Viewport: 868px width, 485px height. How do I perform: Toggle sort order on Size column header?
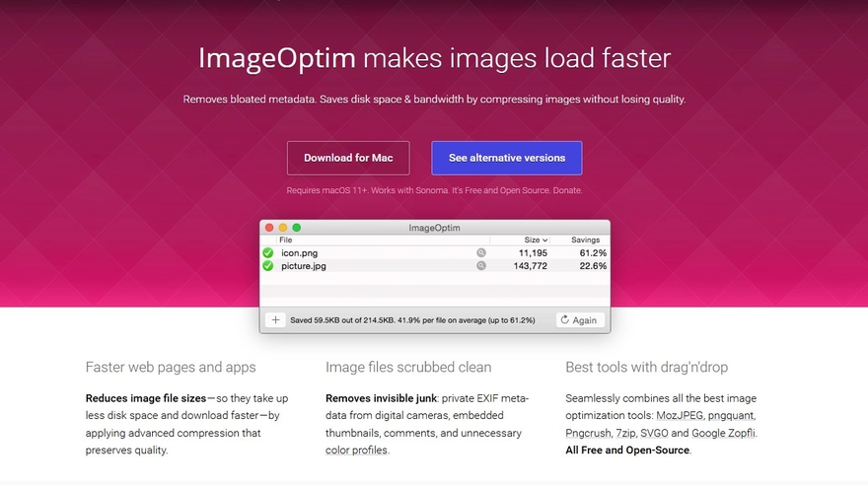(x=536, y=241)
